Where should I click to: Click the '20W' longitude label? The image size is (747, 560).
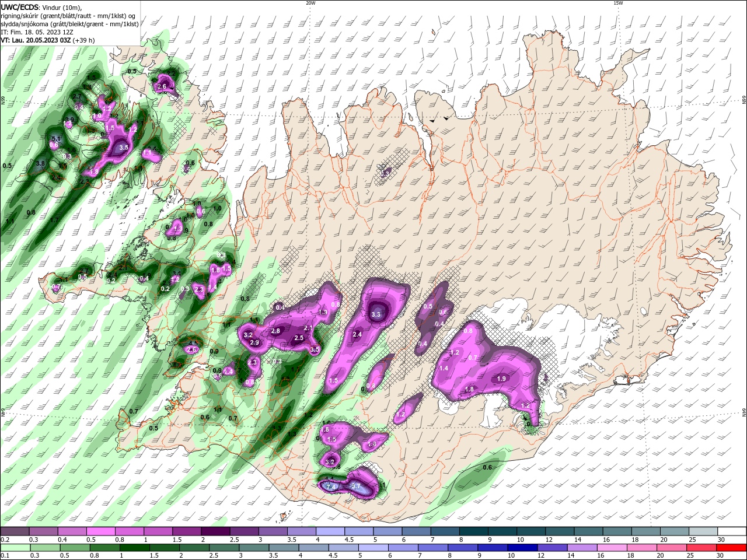(310, 3)
